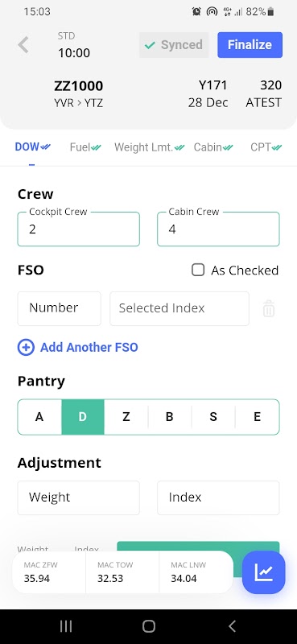Tap Android back navigation icon

pos(232,626)
